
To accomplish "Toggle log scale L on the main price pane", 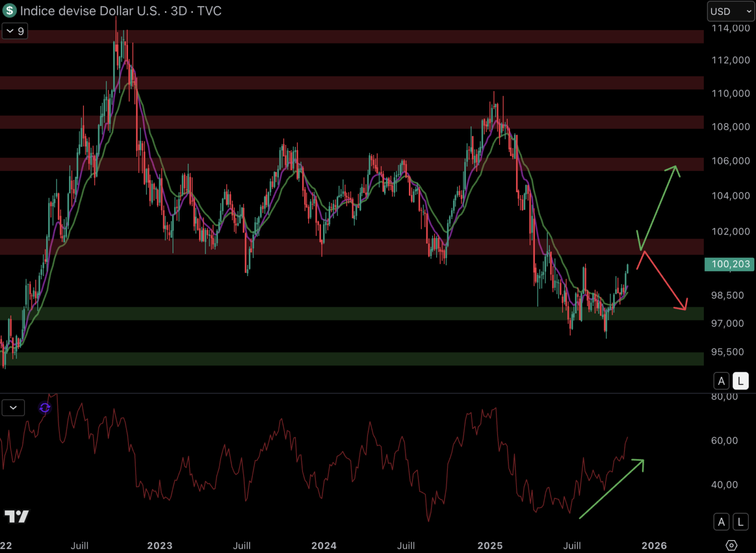I will tap(741, 381).
